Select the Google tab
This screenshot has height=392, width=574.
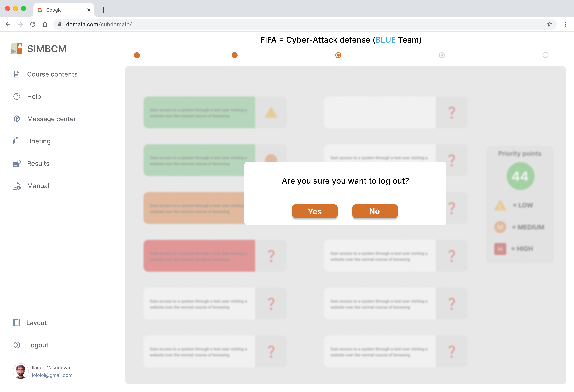click(64, 10)
